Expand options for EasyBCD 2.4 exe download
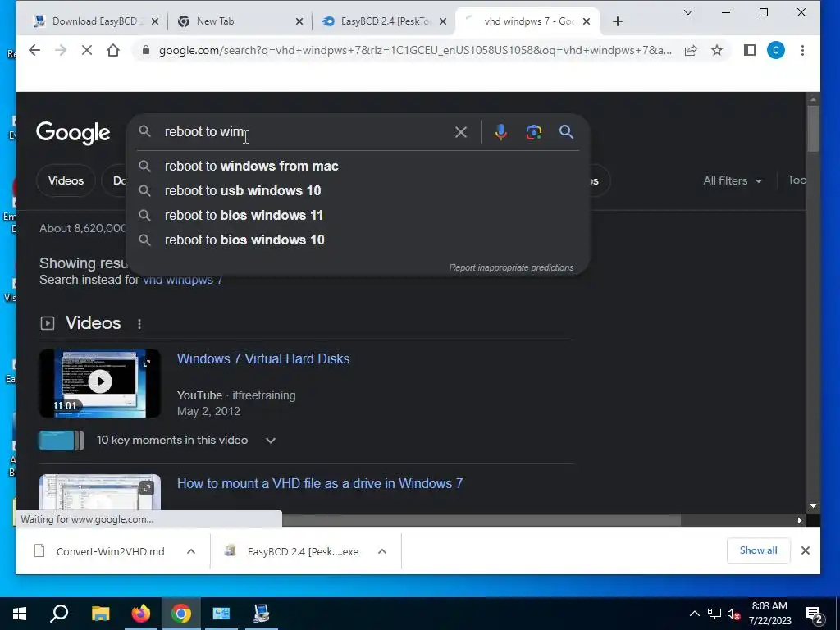840x630 pixels. [x=382, y=551]
